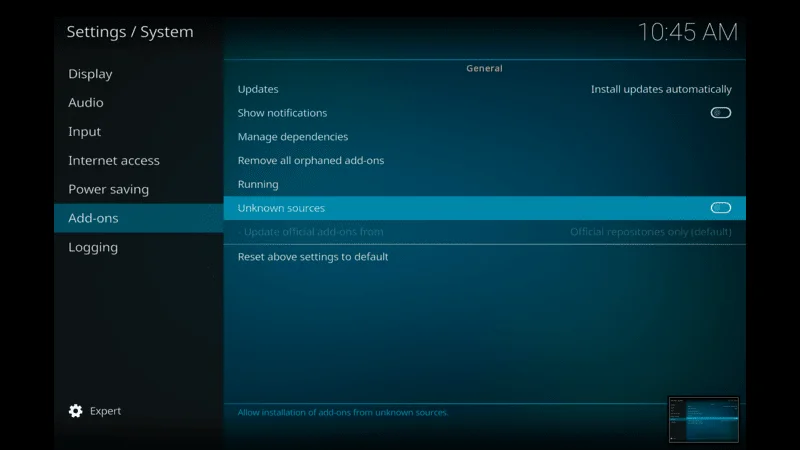Screen dimensions: 800x450
Task: Open the Logging settings category
Action: click(x=138, y=247)
